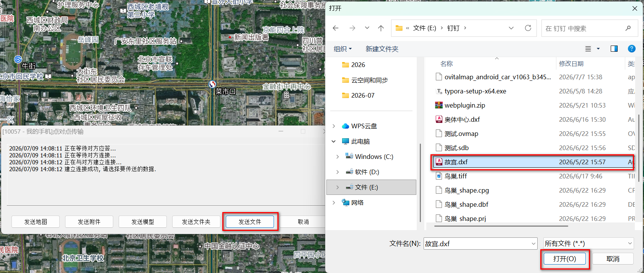Click 新建文件夹 in the toolbar
644x273 pixels.
click(x=382, y=49)
